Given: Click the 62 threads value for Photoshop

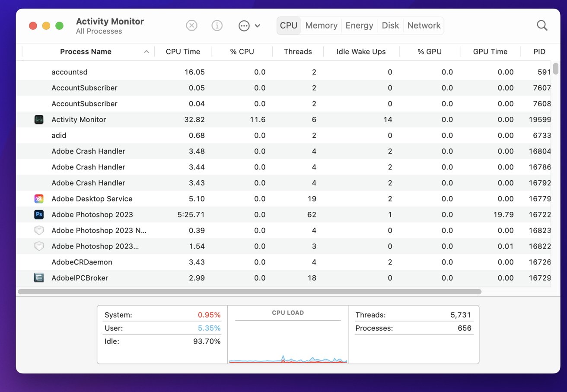Looking at the screenshot, I should pos(312,215).
